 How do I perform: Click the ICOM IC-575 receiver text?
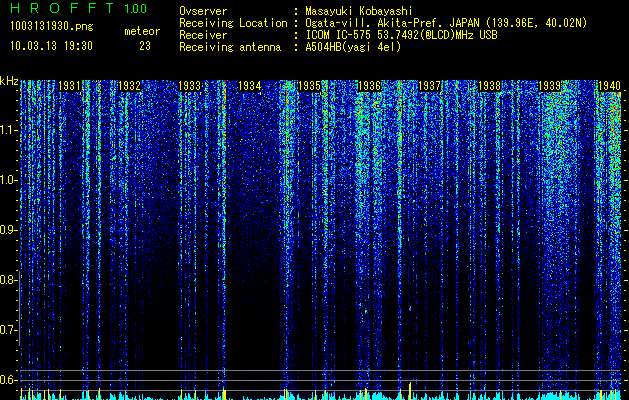coord(401,35)
